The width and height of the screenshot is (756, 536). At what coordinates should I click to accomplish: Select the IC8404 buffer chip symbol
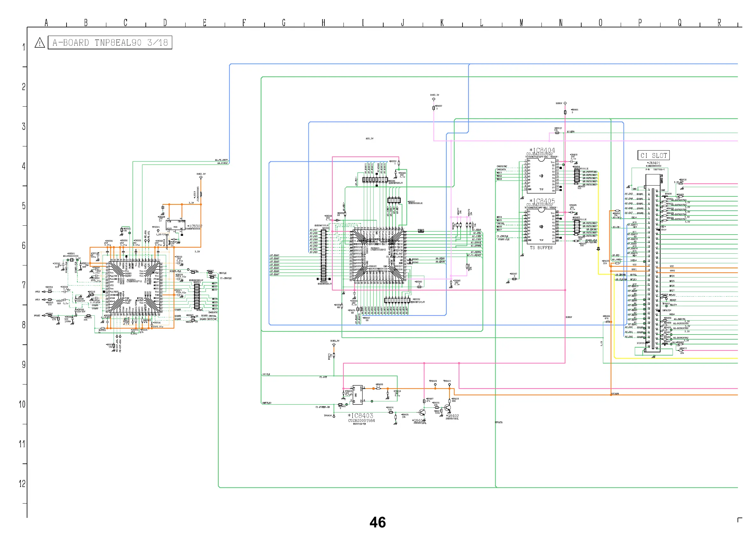tap(541, 176)
